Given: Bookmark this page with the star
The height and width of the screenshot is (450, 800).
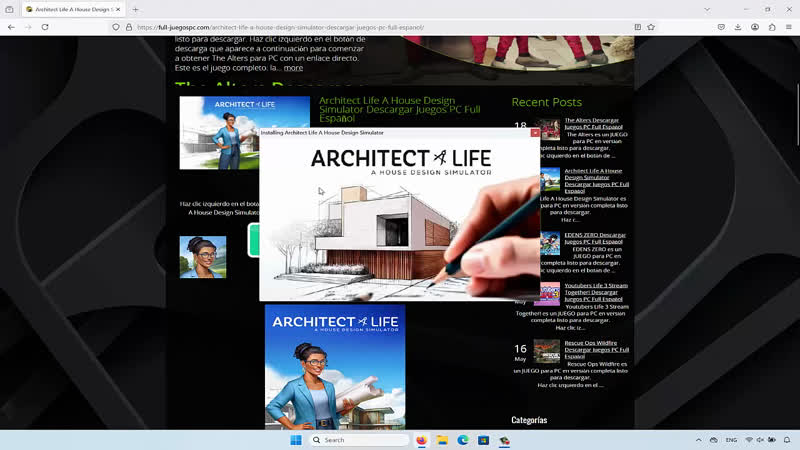Looking at the screenshot, I should (x=651, y=27).
